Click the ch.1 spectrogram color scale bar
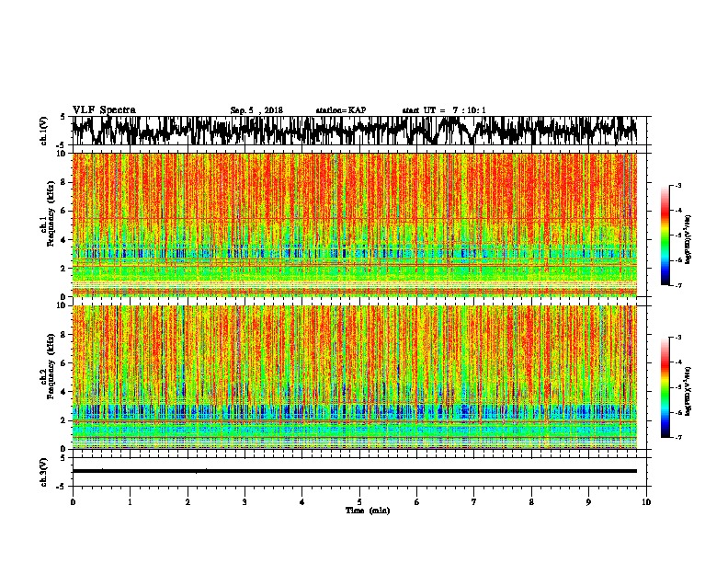Screen dimensions: 728x563 pyautogui.click(x=665, y=236)
